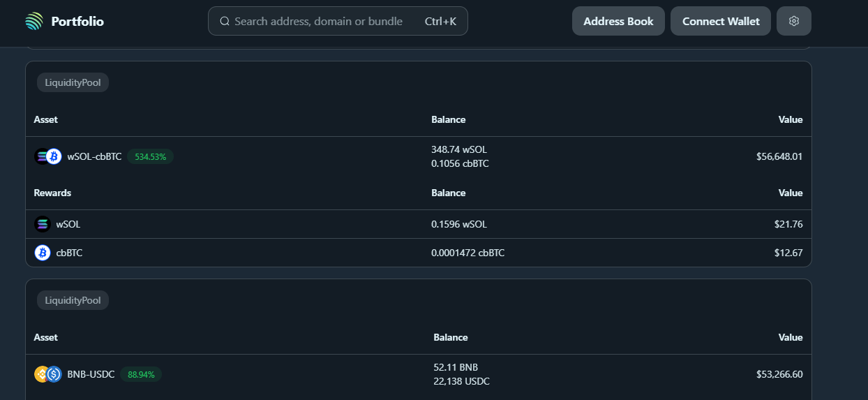
Task: Click the 22,138 USDC balance
Action: (461, 381)
